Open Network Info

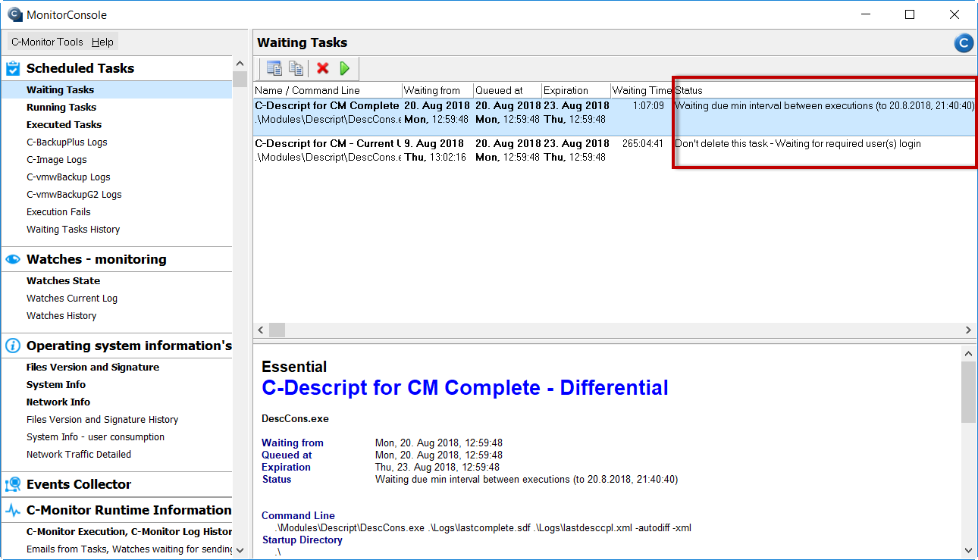point(58,402)
